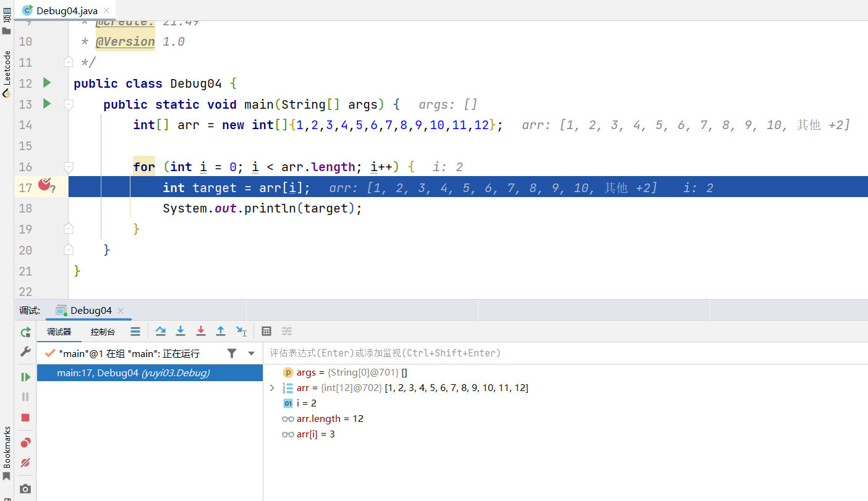Click the Trace Current Stream Chain icon
Image resolution: width=868 pixels, height=501 pixels.
coord(287,331)
